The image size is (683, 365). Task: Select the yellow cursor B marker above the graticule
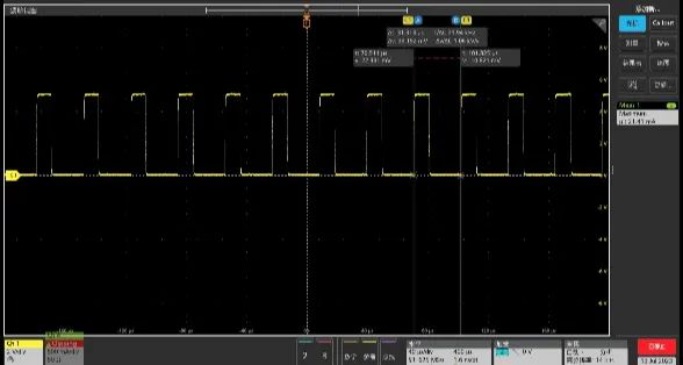click(x=467, y=20)
